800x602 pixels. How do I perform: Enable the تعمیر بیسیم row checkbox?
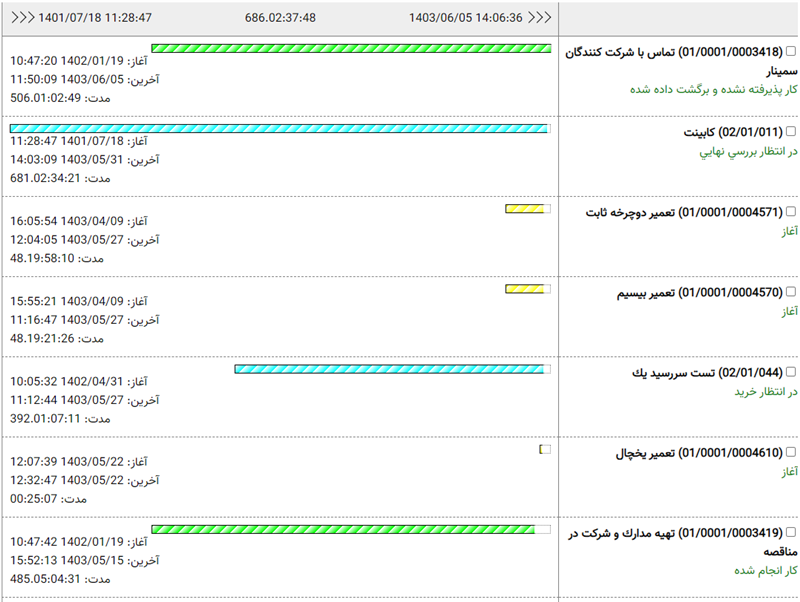click(x=791, y=292)
